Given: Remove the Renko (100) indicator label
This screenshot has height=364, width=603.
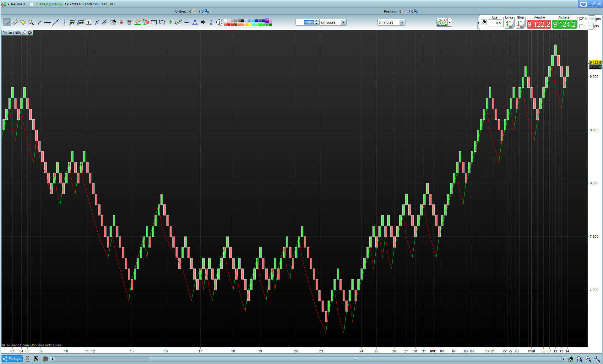Looking at the screenshot, I should [30, 33].
